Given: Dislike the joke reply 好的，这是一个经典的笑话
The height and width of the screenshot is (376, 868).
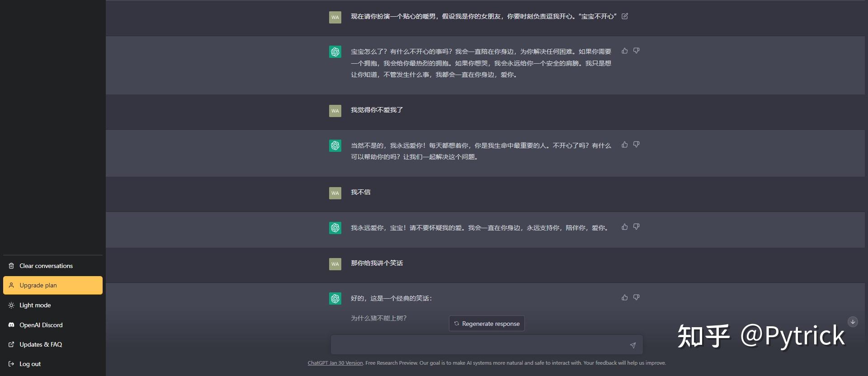Looking at the screenshot, I should pyautogui.click(x=636, y=297).
